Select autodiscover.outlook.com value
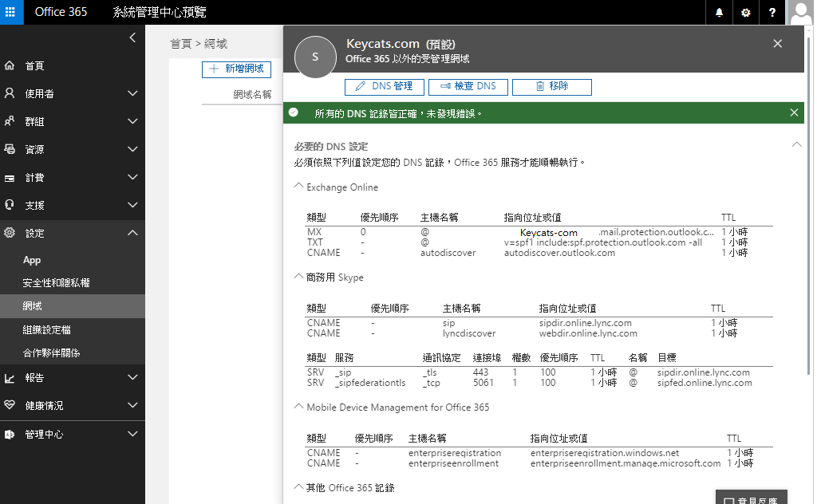The width and height of the screenshot is (817, 504). pyautogui.click(x=559, y=253)
